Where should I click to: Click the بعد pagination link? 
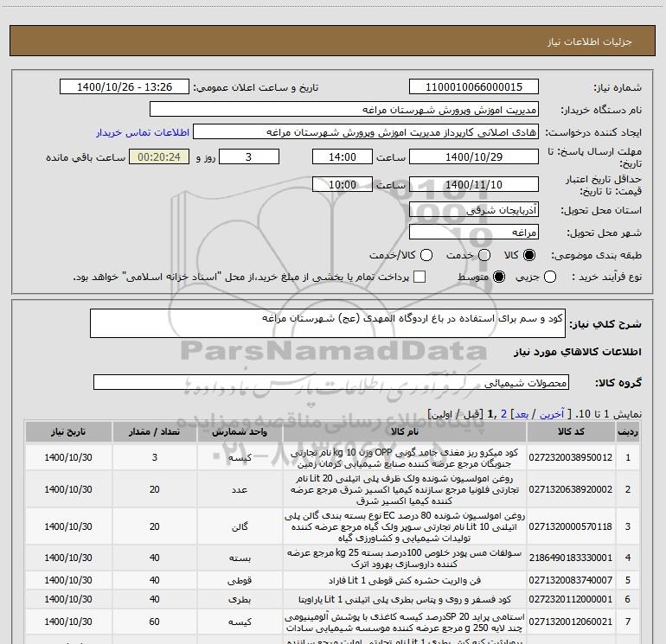pos(522,414)
